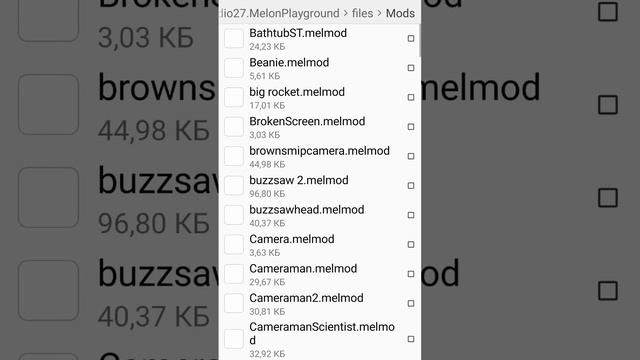Go to the files breadcrumb folder
The image size is (640, 360).
click(x=362, y=13)
